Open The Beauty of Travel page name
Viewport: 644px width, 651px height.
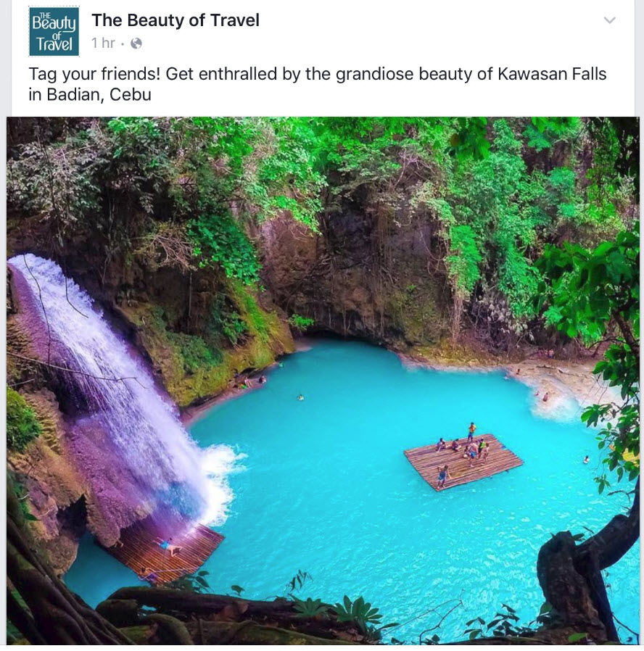[x=176, y=20]
